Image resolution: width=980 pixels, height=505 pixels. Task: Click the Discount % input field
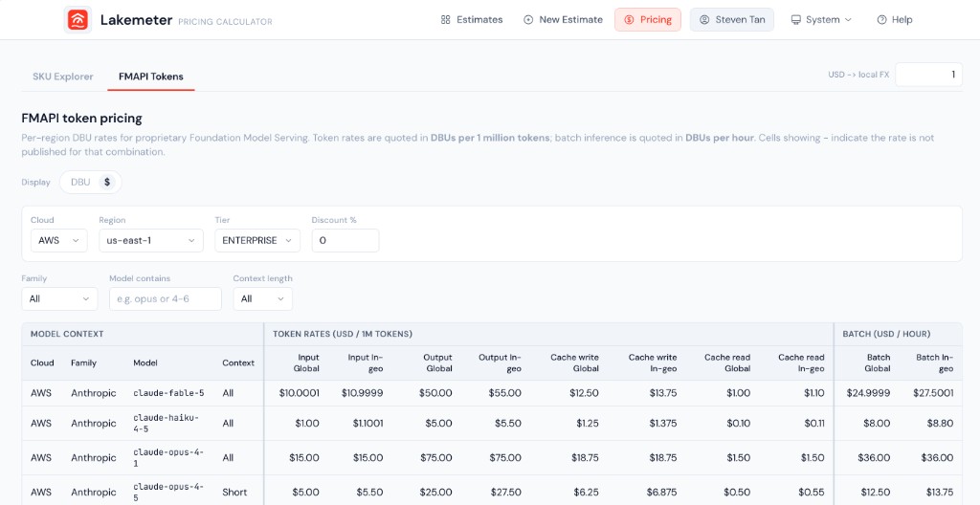coord(345,240)
